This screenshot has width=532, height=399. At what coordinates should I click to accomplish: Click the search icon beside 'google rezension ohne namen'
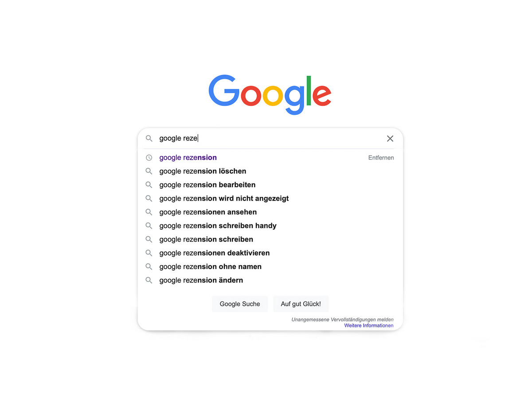pos(149,266)
